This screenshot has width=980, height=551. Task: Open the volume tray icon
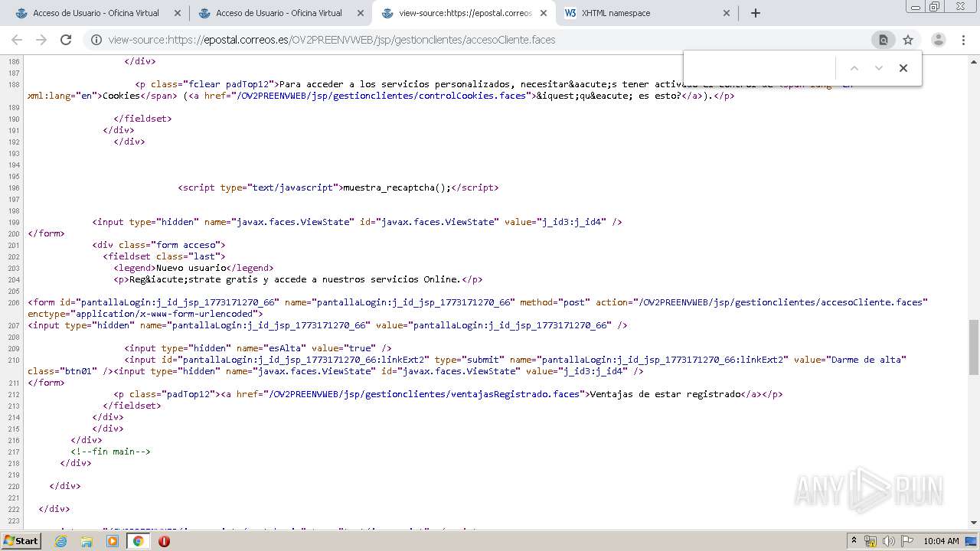pyautogui.click(x=889, y=541)
